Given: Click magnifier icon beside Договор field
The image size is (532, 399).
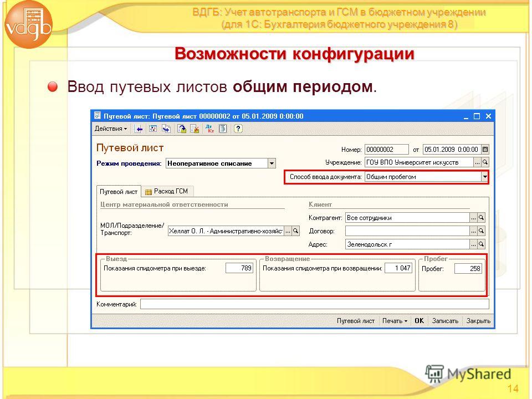Looking at the screenshot, I should [481, 231].
